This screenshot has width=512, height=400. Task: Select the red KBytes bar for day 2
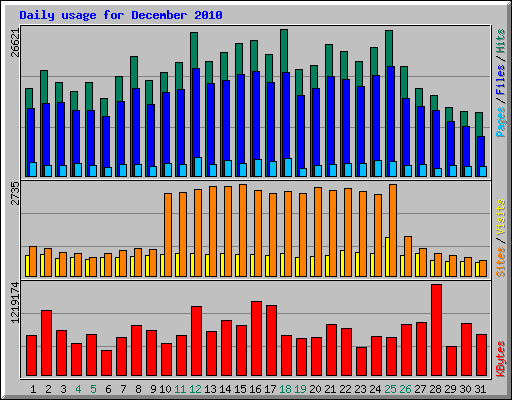[x=46, y=343]
